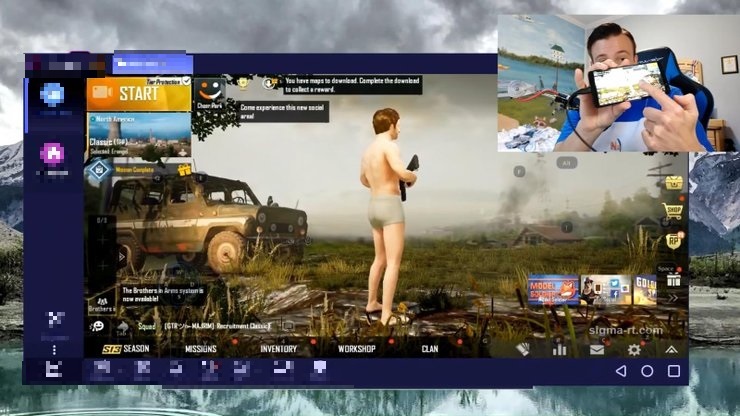Image resolution: width=740 pixels, height=416 pixels.
Task: Click the share arrow next to Squad
Action: coord(122,326)
